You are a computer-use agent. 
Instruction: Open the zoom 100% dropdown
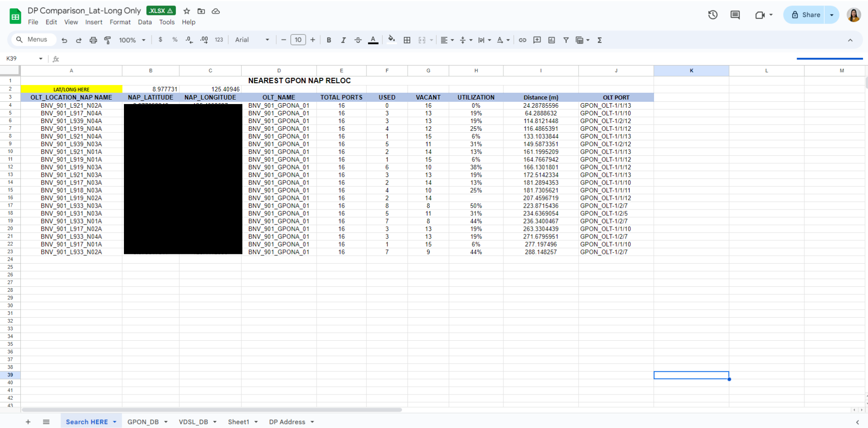click(x=132, y=40)
